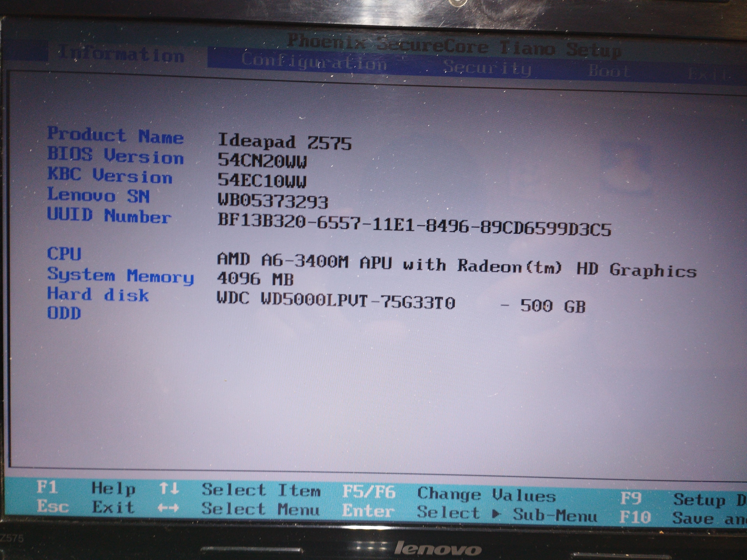Click the ODD label
The height and width of the screenshot is (560, 747).
[64, 313]
